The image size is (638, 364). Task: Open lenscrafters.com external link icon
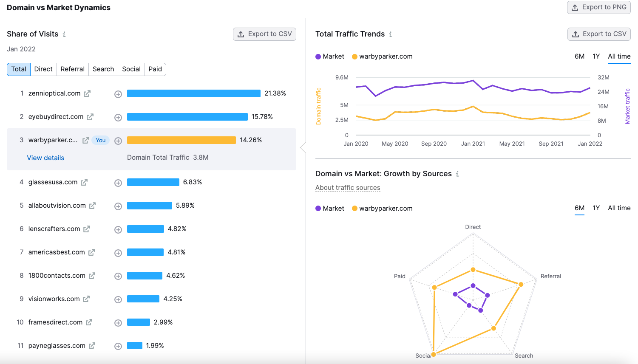coord(87,229)
